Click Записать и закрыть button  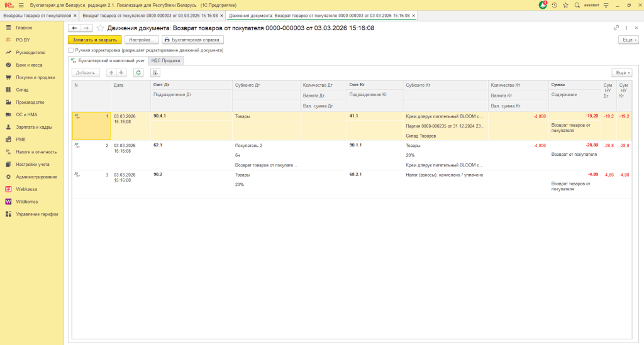94,39
